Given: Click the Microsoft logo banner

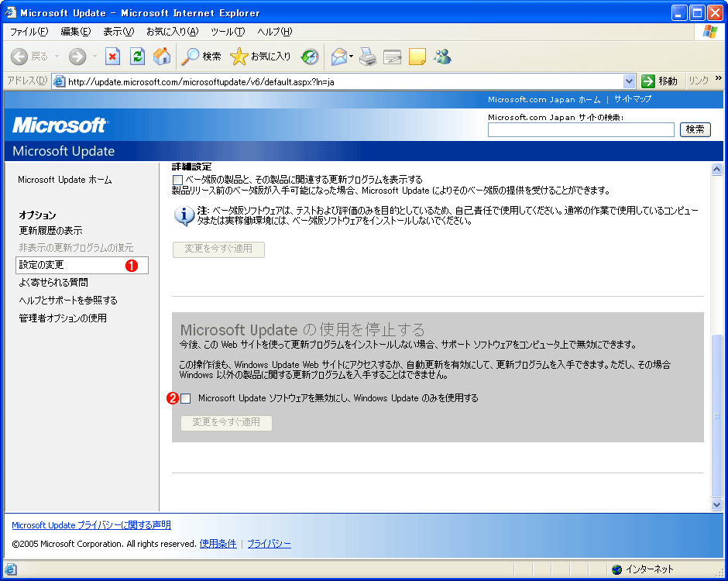Looking at the screenshot, I should coord(60,125).
